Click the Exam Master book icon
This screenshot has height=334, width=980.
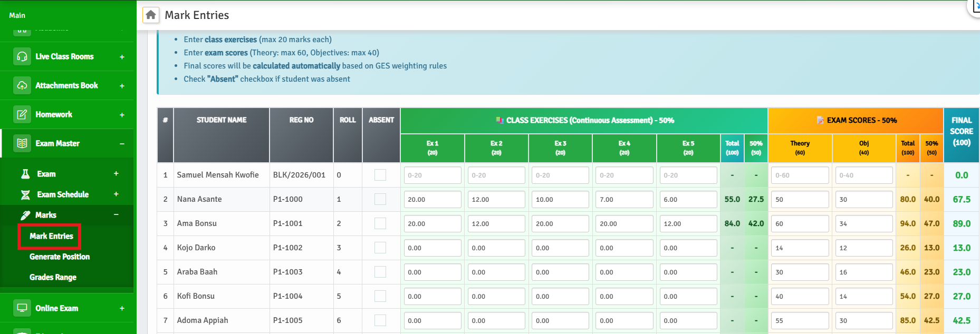(x=22, y=143)
